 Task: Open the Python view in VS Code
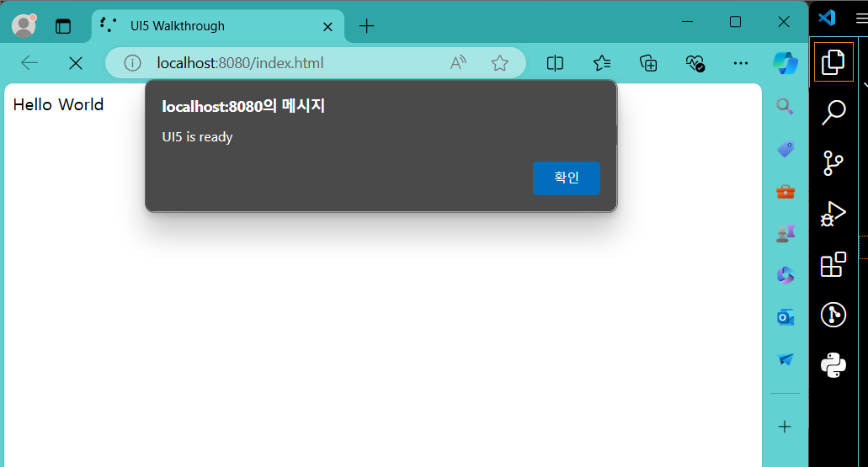(833, 365)
